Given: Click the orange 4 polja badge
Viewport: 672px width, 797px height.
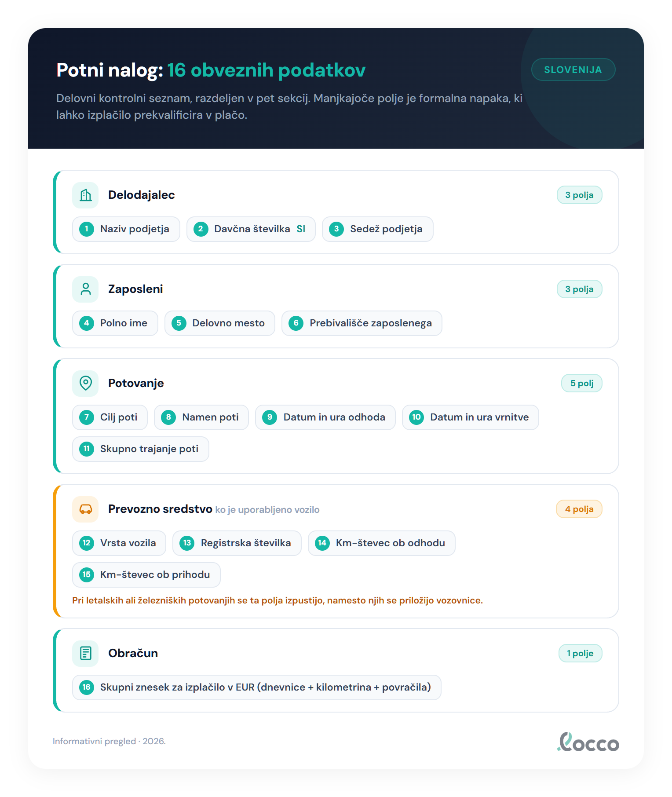Looking at the screenshot, I should click(x=579, y=509).
